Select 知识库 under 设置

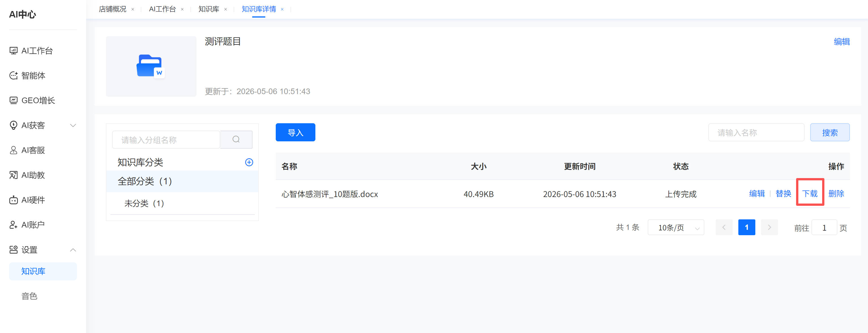click(43, 271)
